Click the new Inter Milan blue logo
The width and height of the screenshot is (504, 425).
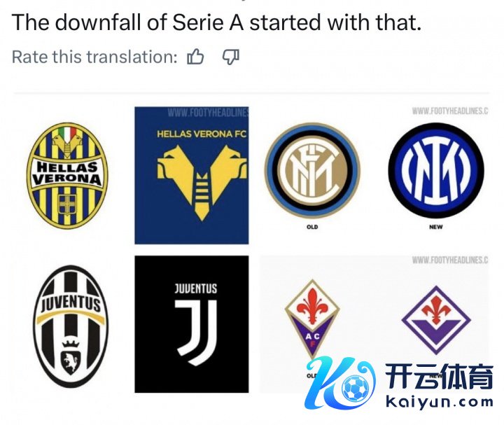[436, 170]
